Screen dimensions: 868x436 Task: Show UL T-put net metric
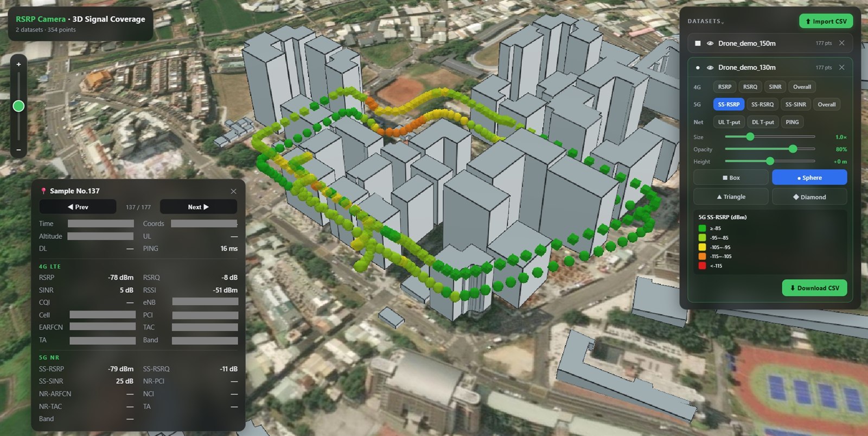coord(729,122)
